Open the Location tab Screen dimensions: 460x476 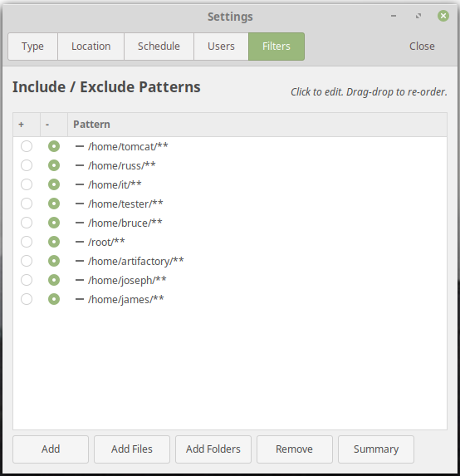tap(91, 47)
